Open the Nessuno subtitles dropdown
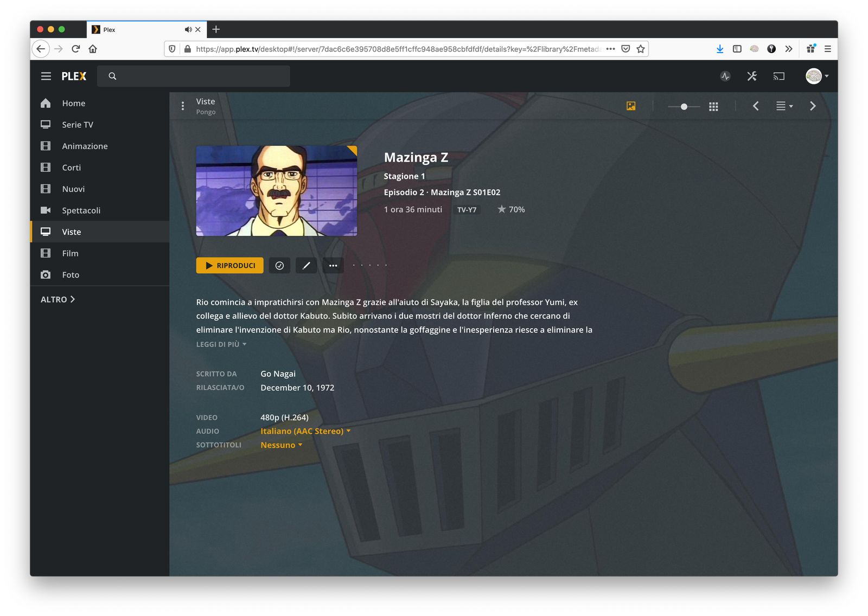Image resolution: width=868 pixels, height=616 pixels. tap(281, 445)
